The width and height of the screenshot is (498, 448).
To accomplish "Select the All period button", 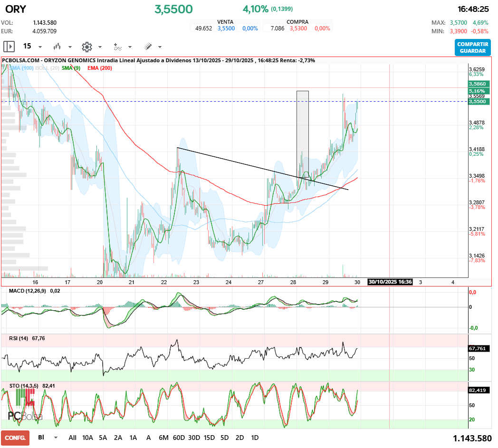I will 72,438.
